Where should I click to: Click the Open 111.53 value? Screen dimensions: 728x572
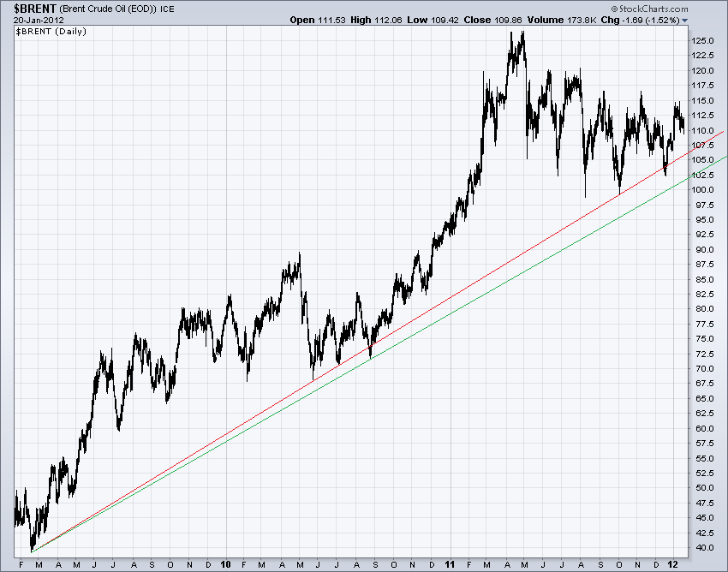click(x=318, y=20)
